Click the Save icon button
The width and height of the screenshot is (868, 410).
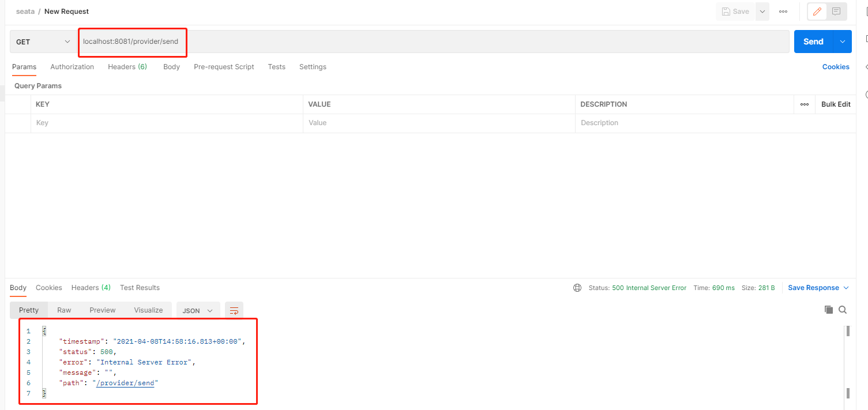(x=735, y=12)
